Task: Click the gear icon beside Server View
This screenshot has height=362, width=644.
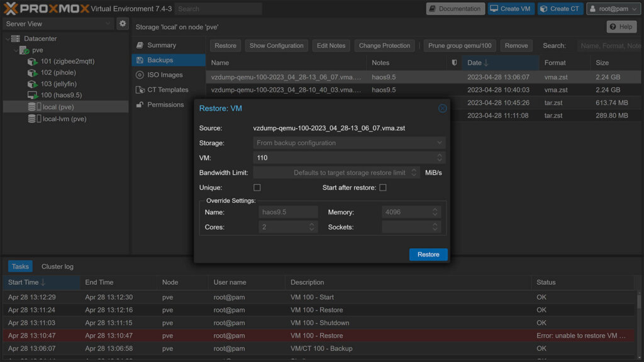Action: (x=122, y=23)
